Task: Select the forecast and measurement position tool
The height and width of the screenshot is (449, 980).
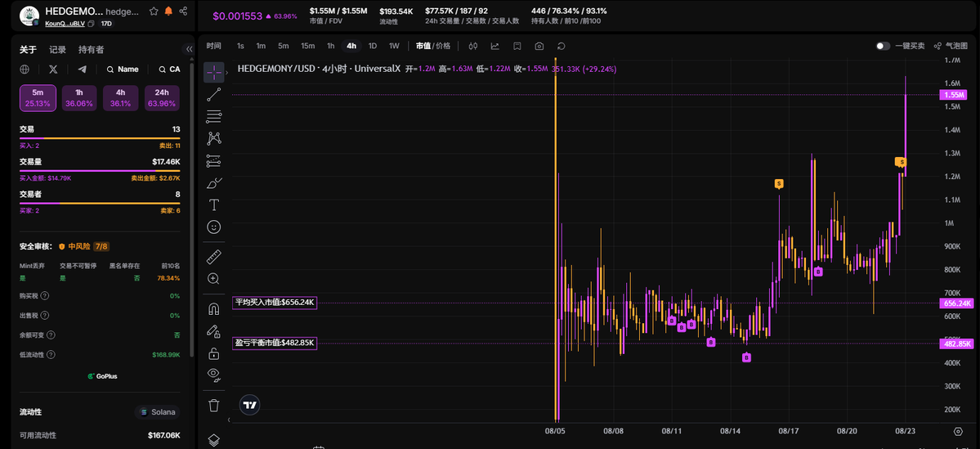Action: (214, 161)
